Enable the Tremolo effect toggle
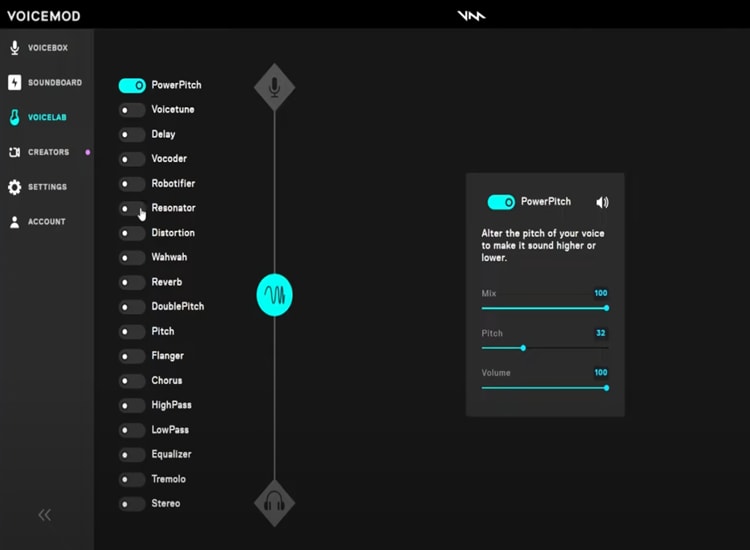750x550 pixels. [x=132, y=479]
